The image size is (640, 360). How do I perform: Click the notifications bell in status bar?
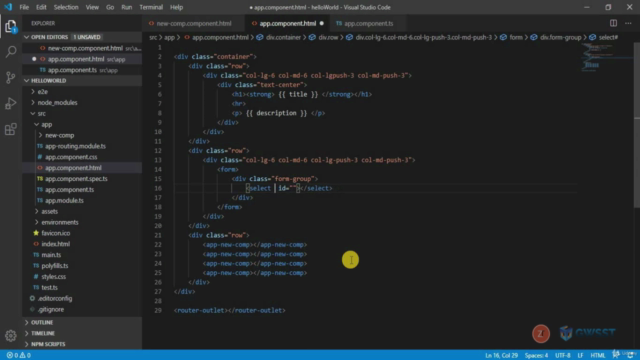click(x=631, y=355)
